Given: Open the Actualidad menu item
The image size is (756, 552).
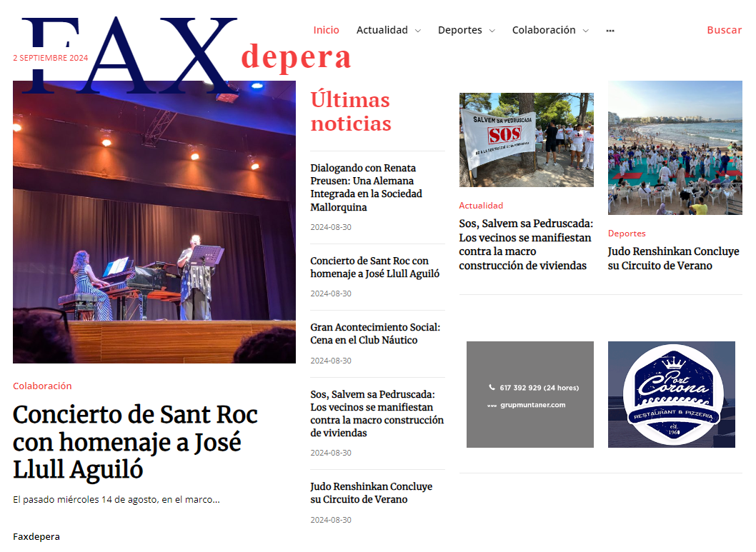Looking at the screenshot, I should (x=382, y=30).
